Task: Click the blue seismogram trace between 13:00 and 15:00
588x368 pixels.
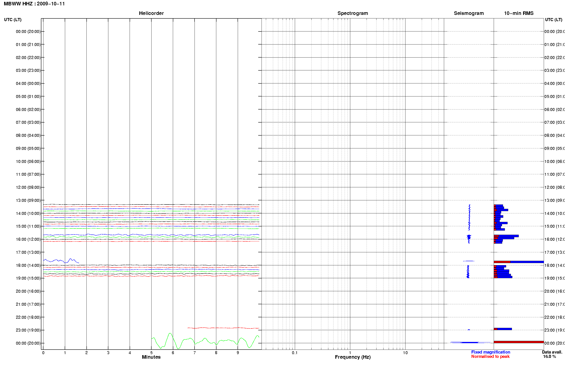Action: (469, 217)
